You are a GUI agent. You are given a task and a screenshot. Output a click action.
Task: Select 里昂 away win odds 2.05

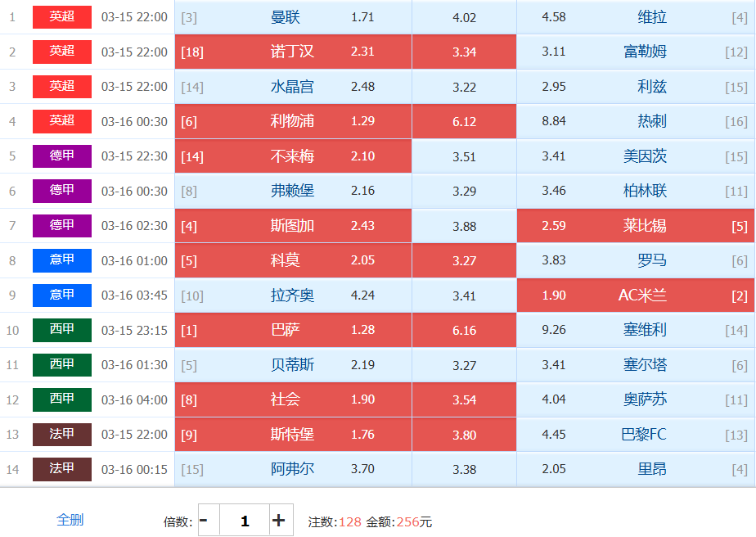pos(635,469)
